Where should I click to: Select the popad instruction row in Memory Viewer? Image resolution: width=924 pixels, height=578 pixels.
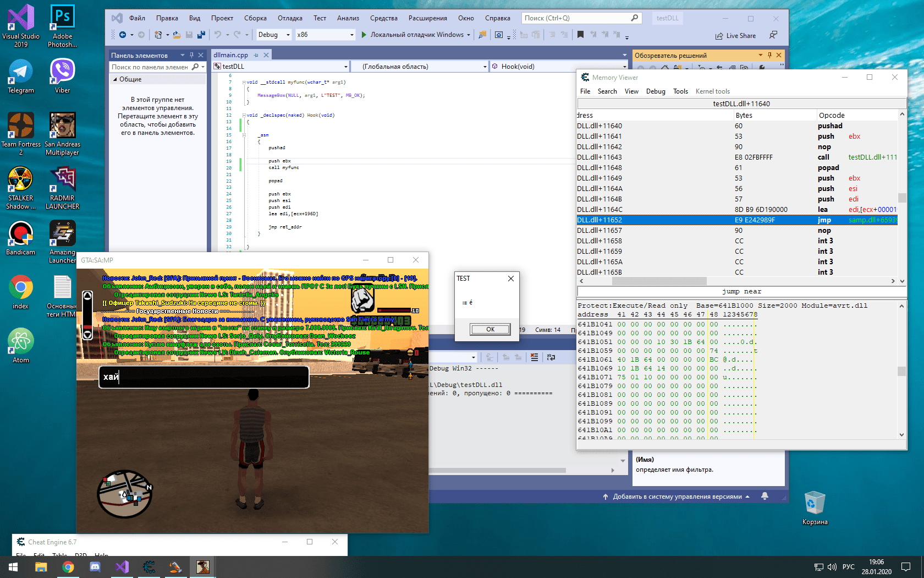(737, 168)
